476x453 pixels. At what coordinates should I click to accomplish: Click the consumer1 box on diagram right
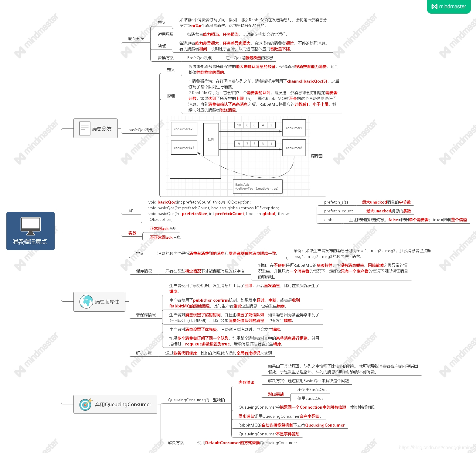(294, 128)
